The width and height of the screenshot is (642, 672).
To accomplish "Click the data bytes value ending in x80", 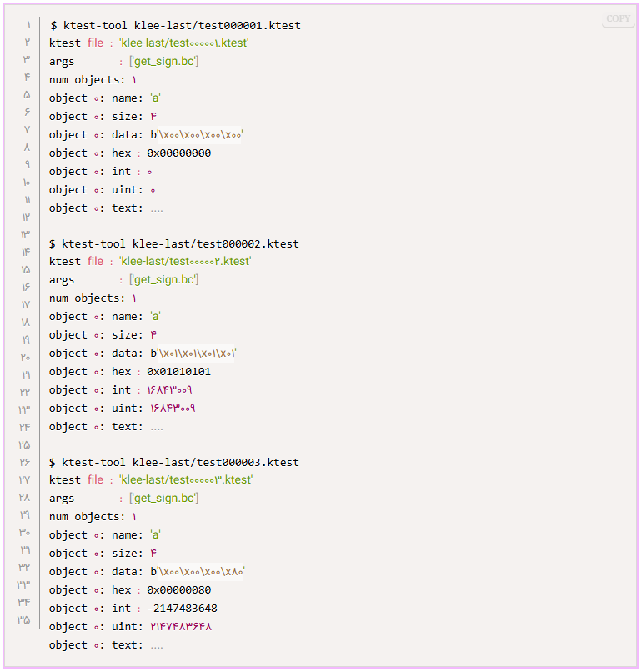I will [x=198, y=571].
